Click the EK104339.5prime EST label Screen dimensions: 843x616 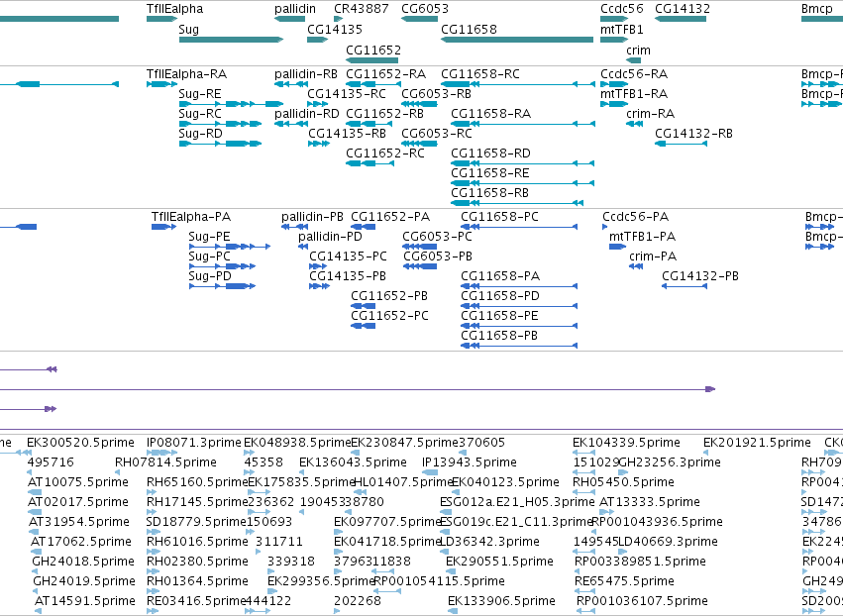coord(626,443)
